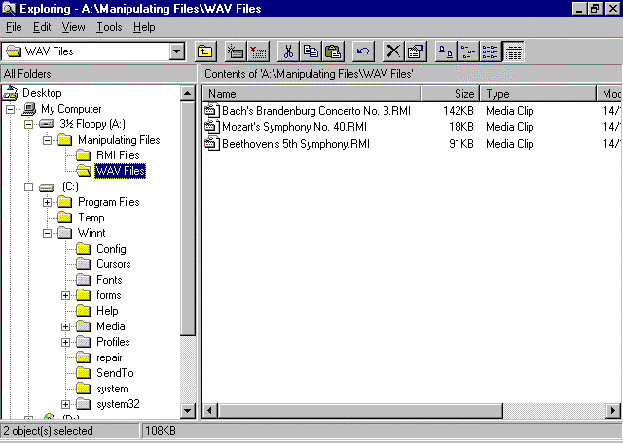
Task: Click the Cut scissors toolbar icon
Action: tap(288, 51)
